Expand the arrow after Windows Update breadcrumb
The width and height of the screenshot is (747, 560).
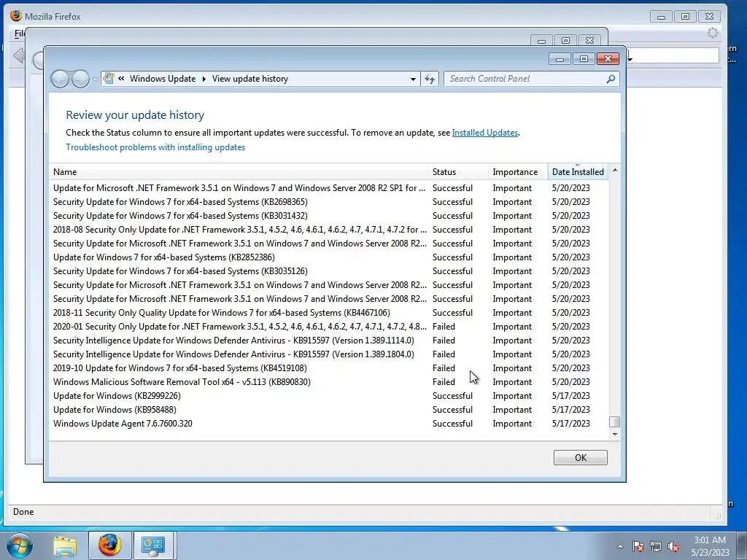pyautogui.click(x=204, y=79)
